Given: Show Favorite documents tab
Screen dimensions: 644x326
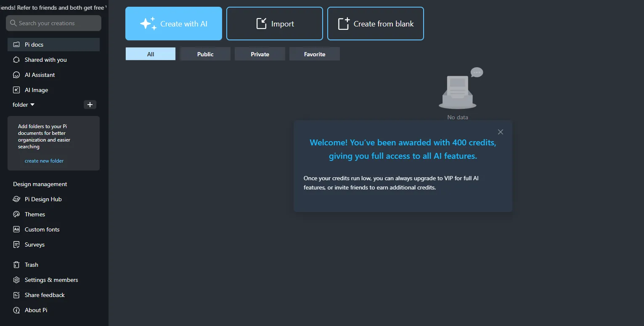Looking at the screenshot, I should 315,54.
